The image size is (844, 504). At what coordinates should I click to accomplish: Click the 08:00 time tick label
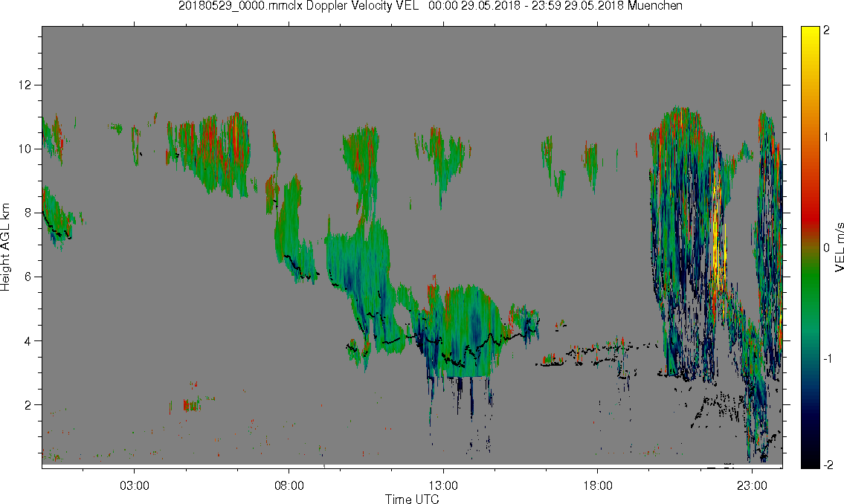(x=289, y=485)
